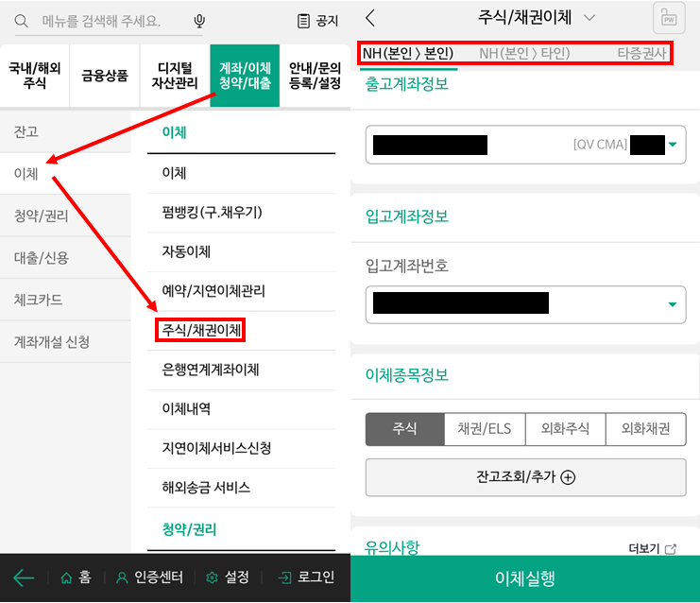Select 잔고 in side menu
This screenshot has height=603, width=700.
tap(65, 131)
